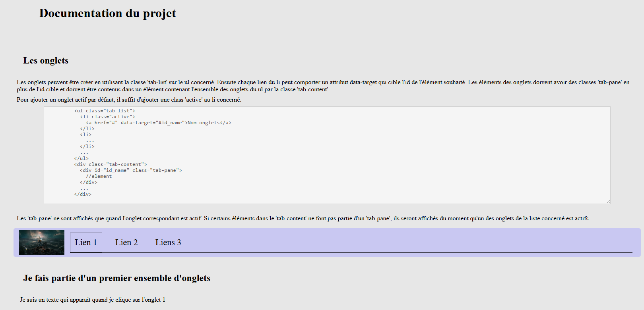Click the 'div class="tab-content"' line in the code

(x=110, y=164)
